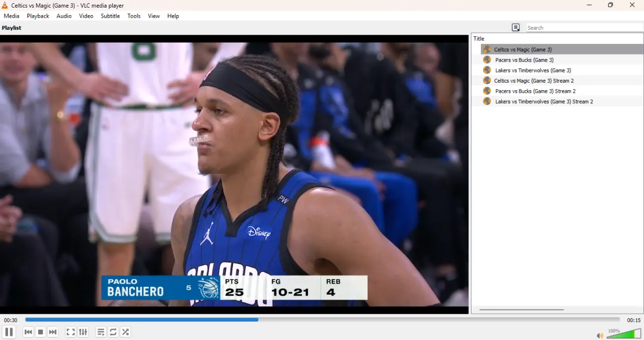This screenshot has width=644, height=340.
Task: Minimize the VLC window
Action: pos(589,5)
